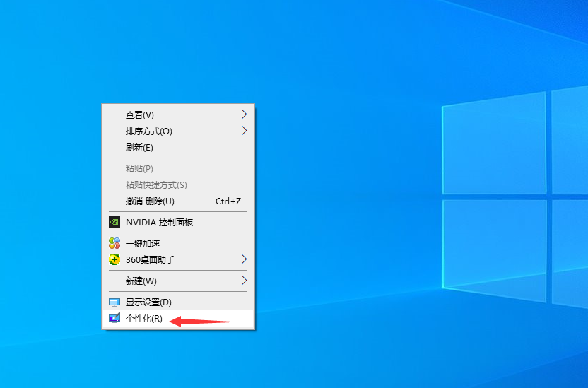Screen dimensions: 588x388
Task: Click the 显示设置 monitor icon
Action: (114, 302)
